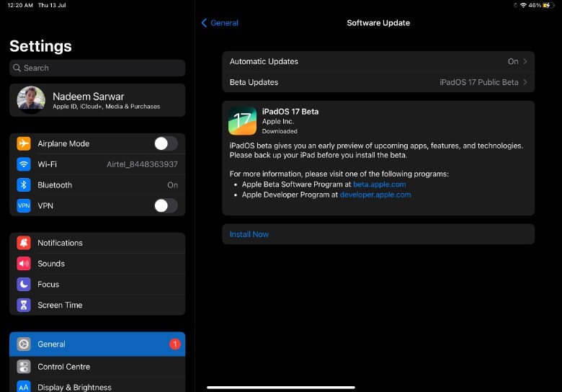Tap the Settings heading
The width and height of the screenshot is (562, 392).
tap(40, 46)
